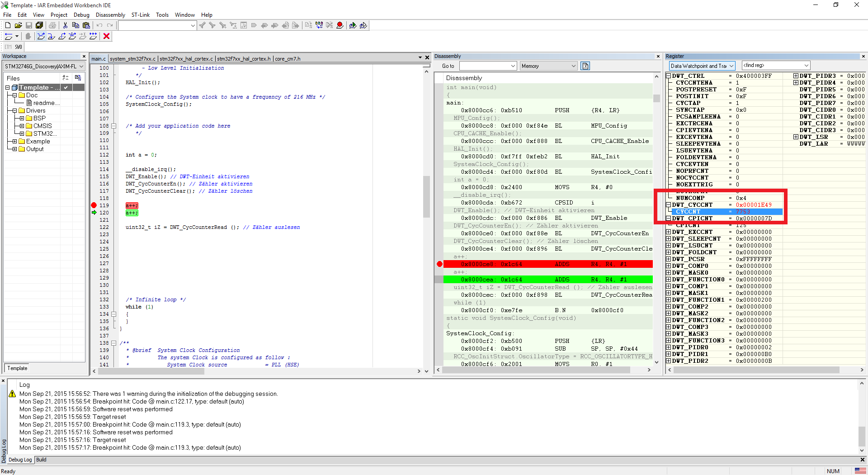Open the editor tab list dropdown arrow

[x=420, y=58]
